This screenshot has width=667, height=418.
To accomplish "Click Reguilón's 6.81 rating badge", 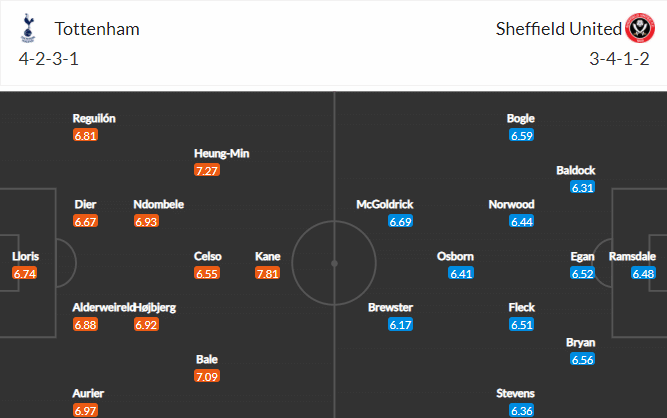I will [85, 135].
